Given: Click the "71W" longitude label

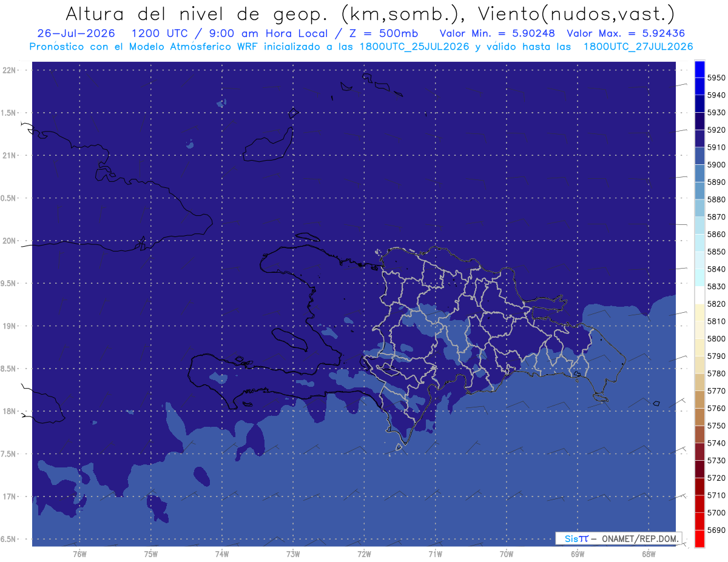Looking at the screenshot, I should [x=435, y=554].
